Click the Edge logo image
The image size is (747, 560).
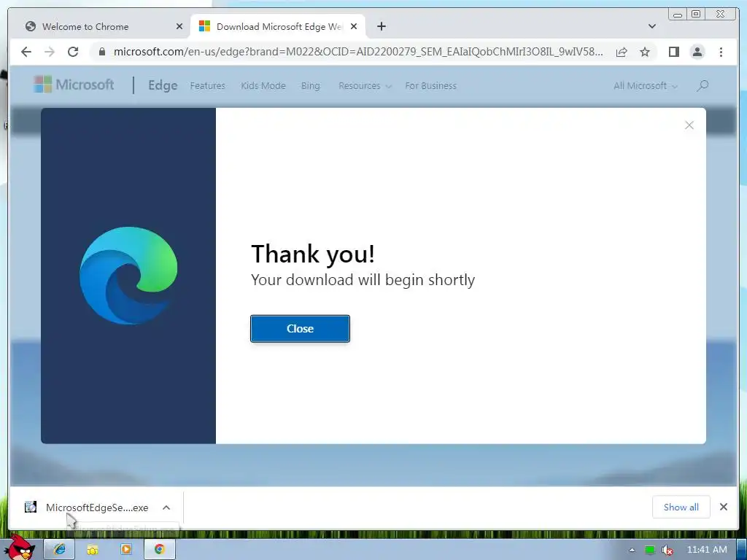coord(128,276)
